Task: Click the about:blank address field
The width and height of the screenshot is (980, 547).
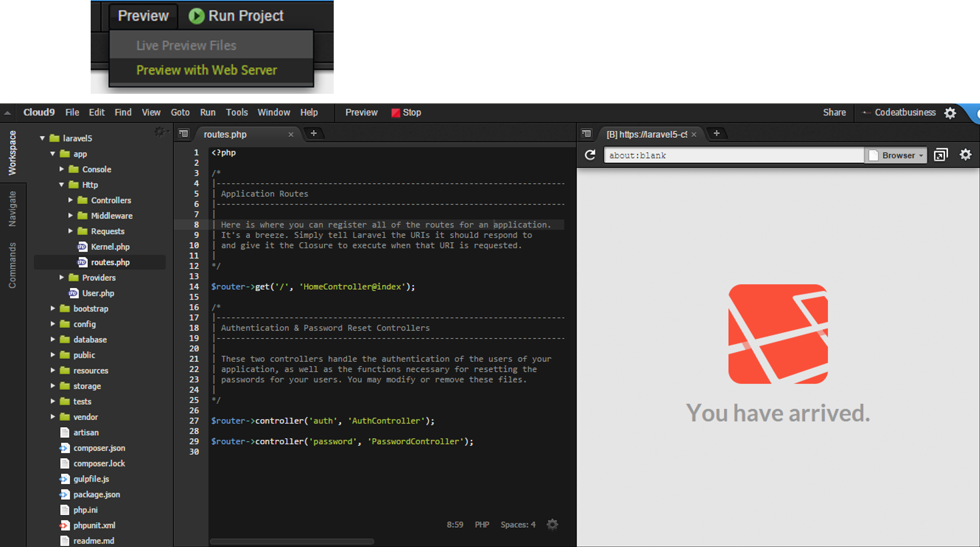Action: click(733, 156)
